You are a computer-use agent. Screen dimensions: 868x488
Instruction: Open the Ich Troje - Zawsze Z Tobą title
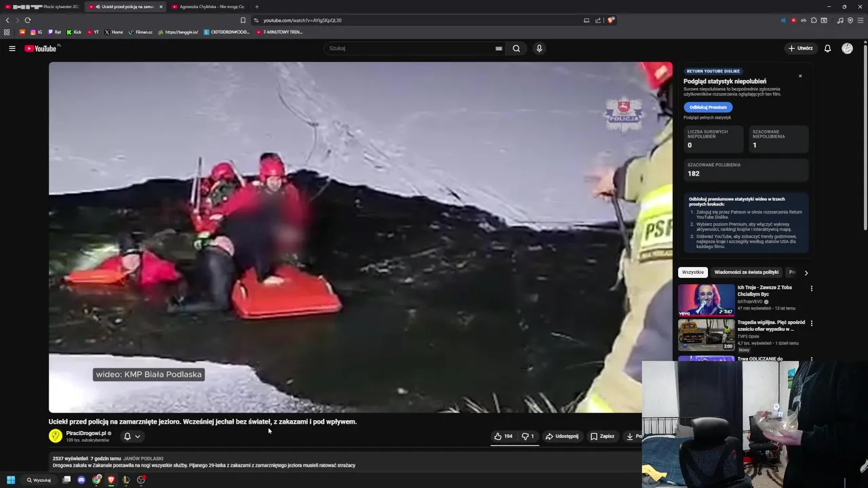764,291
